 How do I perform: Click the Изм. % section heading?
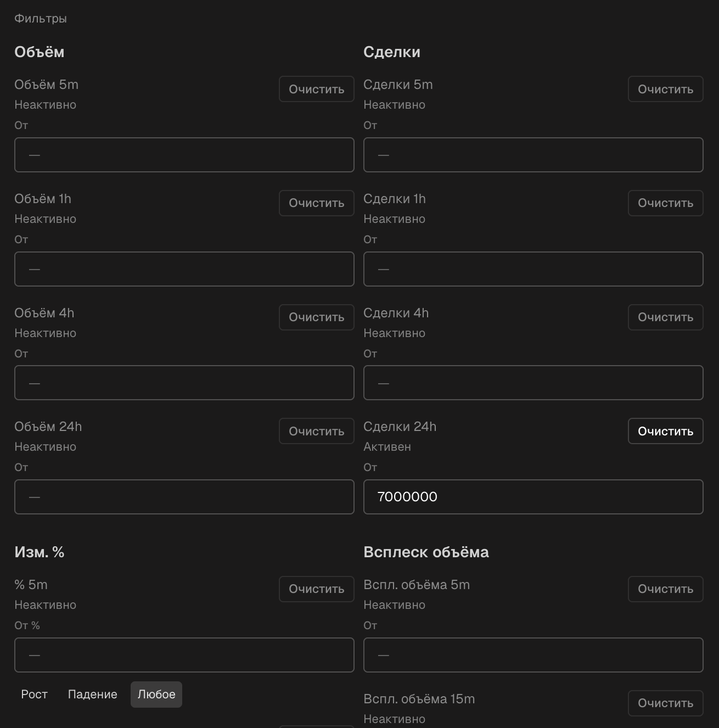click(40, 552)
